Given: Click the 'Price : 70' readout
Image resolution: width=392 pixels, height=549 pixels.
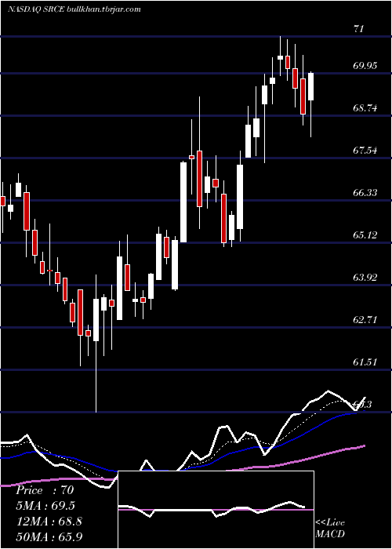Looking at the screenshot, I should click(x=45, y=490).
